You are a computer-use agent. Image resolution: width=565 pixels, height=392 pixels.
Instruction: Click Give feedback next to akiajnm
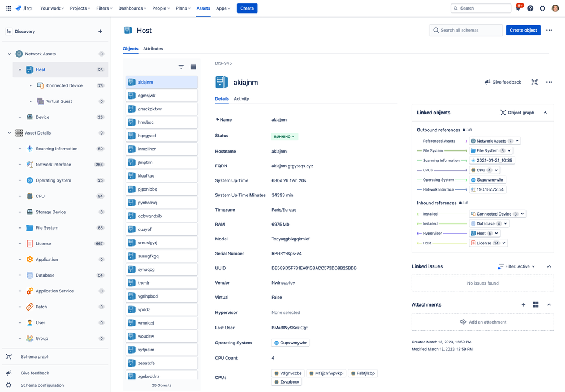(x=503, y=82)
